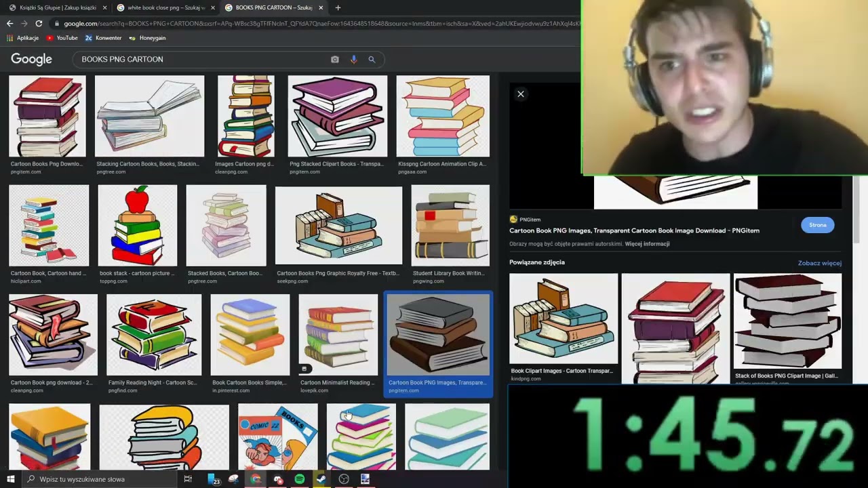Reload the page with the refresh icon
The image size is (868, 488).
(39, 23)
